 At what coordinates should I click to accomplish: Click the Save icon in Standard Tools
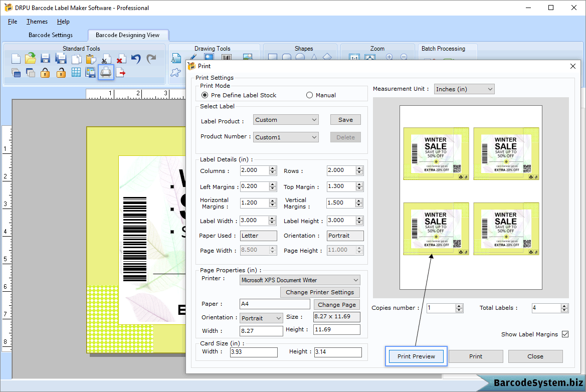(45, 59)
